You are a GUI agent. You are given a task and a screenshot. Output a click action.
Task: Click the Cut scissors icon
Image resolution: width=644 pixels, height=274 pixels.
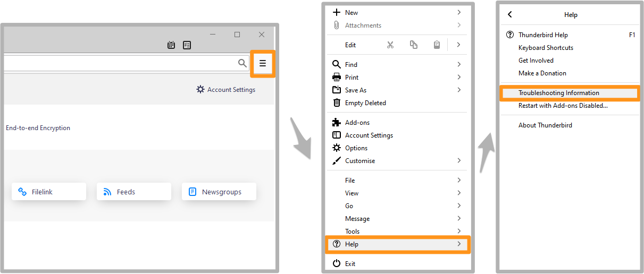[390, 45]
